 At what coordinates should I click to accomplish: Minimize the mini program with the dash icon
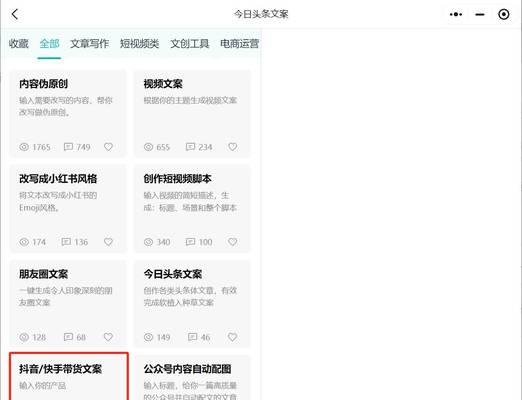point(480,14)
